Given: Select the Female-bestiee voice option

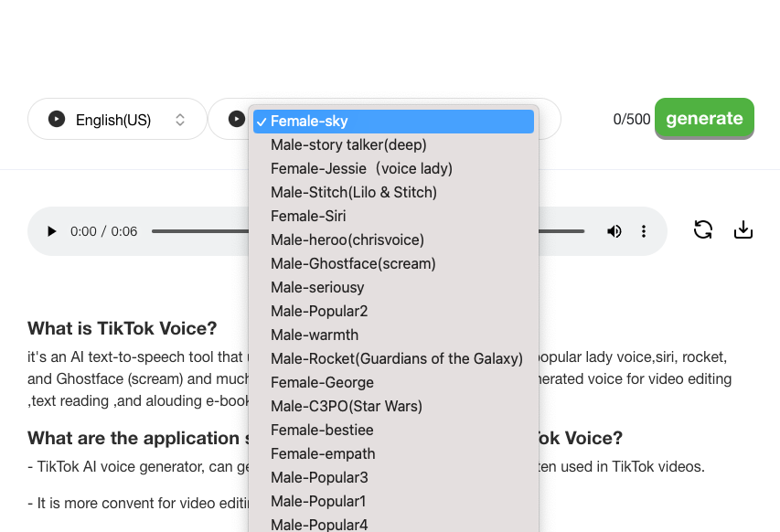Looking at the screenshot, I should [x=322, y=430].
